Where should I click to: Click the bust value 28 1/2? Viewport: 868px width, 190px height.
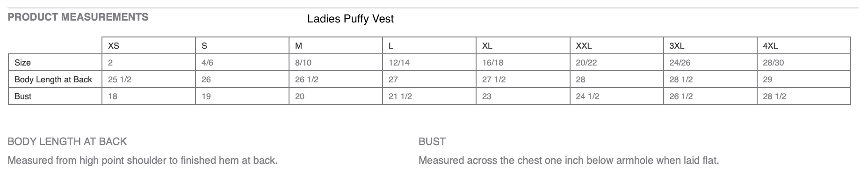coord(774,96)
